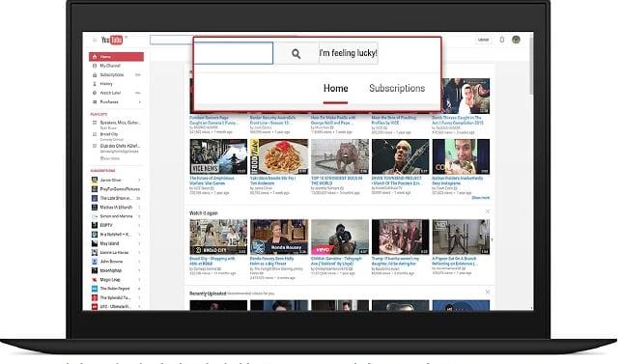Click the History hourglass icon
Image resolution: width=621 pixels, height=364 pixels.
(x=95, y=84)
